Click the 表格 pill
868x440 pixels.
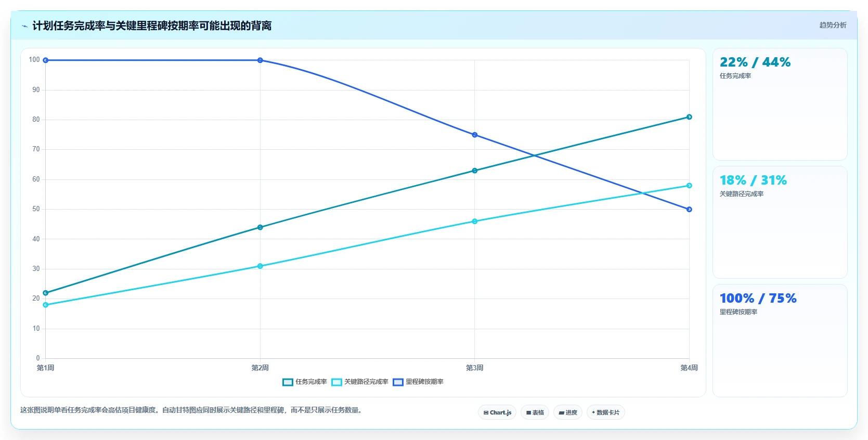[x=535, y=412]
